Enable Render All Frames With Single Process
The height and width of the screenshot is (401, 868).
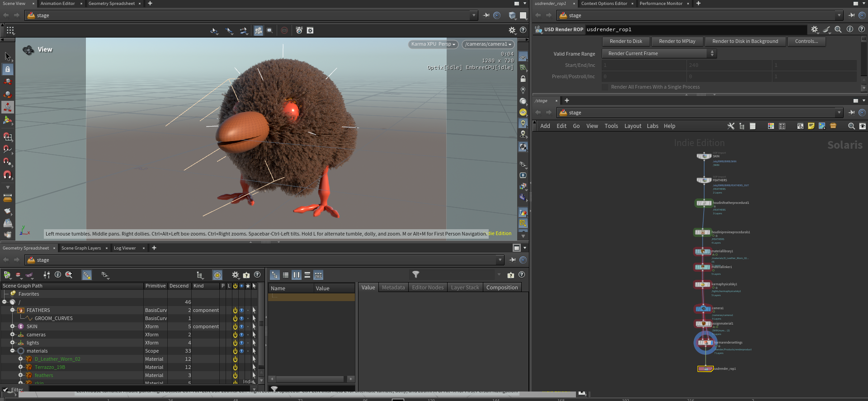605,87
